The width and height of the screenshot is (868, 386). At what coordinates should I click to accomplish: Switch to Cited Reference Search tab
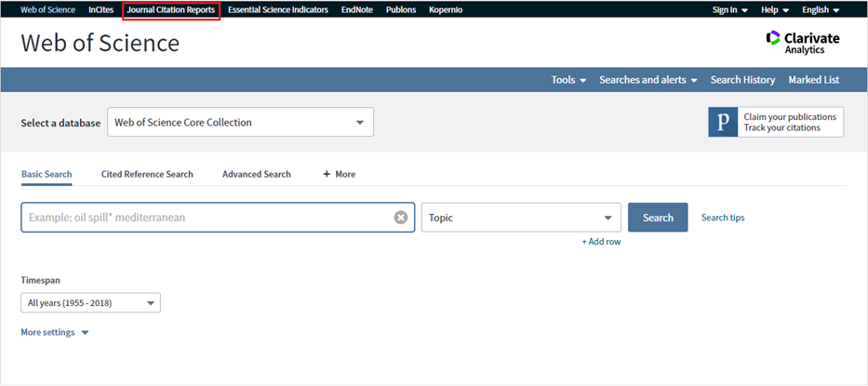(x=147, y=174)
